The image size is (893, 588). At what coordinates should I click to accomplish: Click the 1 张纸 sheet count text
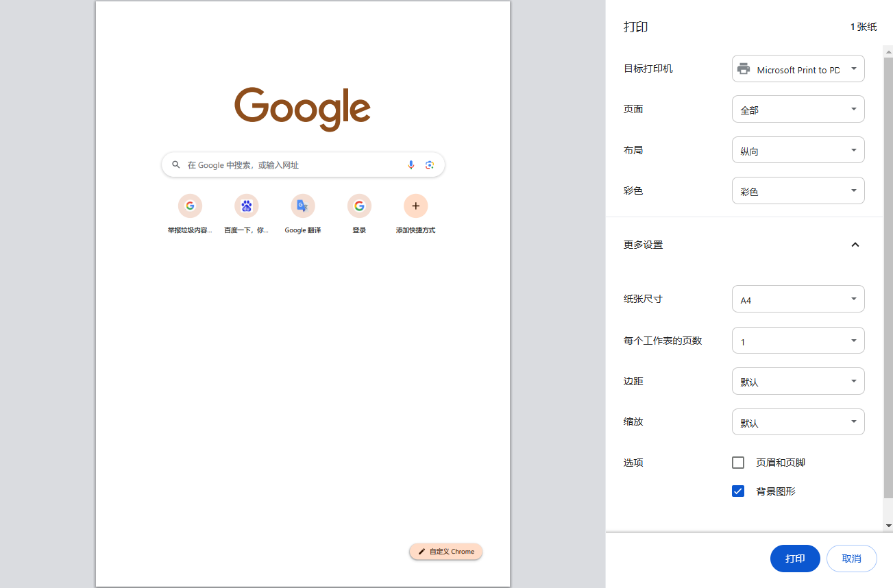[x=864, y=27]
